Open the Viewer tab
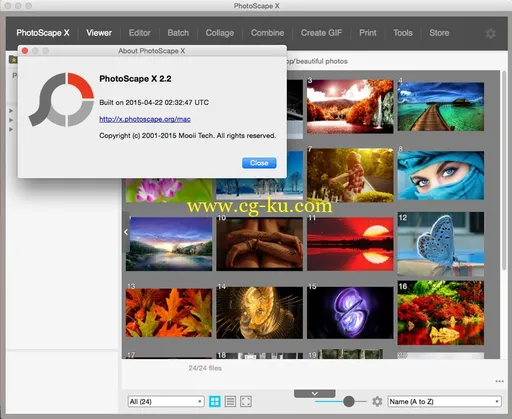Screen dimensions: 512x419 (x=99, y=33)
